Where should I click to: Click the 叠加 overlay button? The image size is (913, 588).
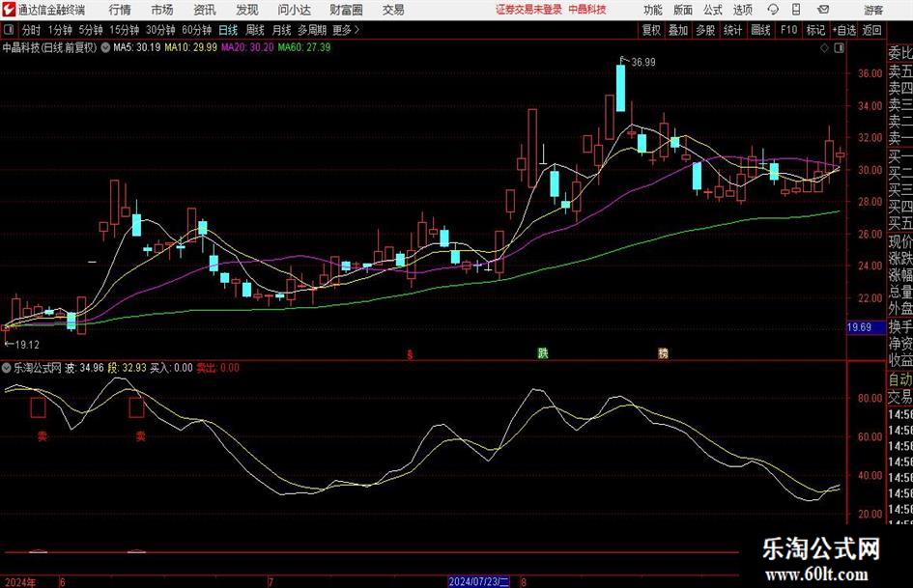pos(678,30)
